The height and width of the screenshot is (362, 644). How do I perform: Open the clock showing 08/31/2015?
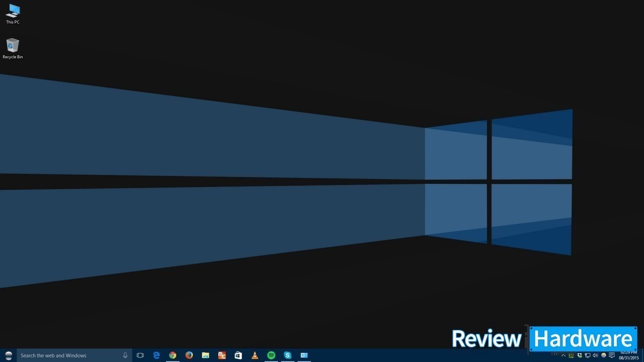tap(629, 355)
